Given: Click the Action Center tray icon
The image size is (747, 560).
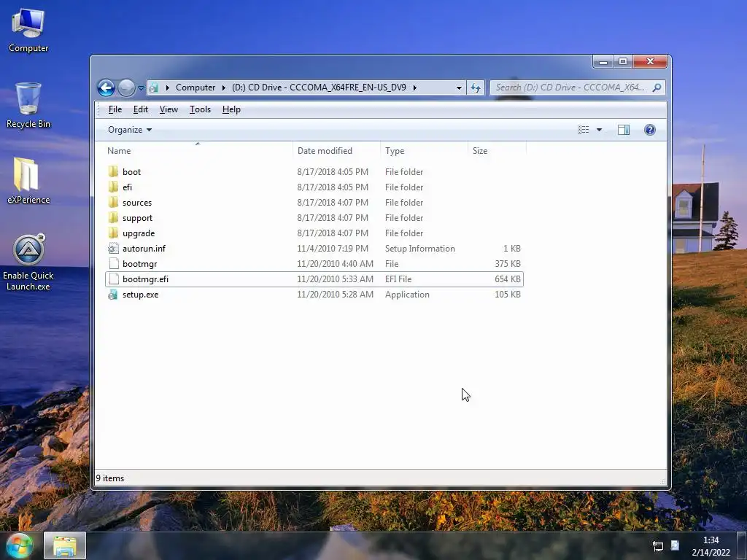Looking at the screenshot, I should click(675, 545).
